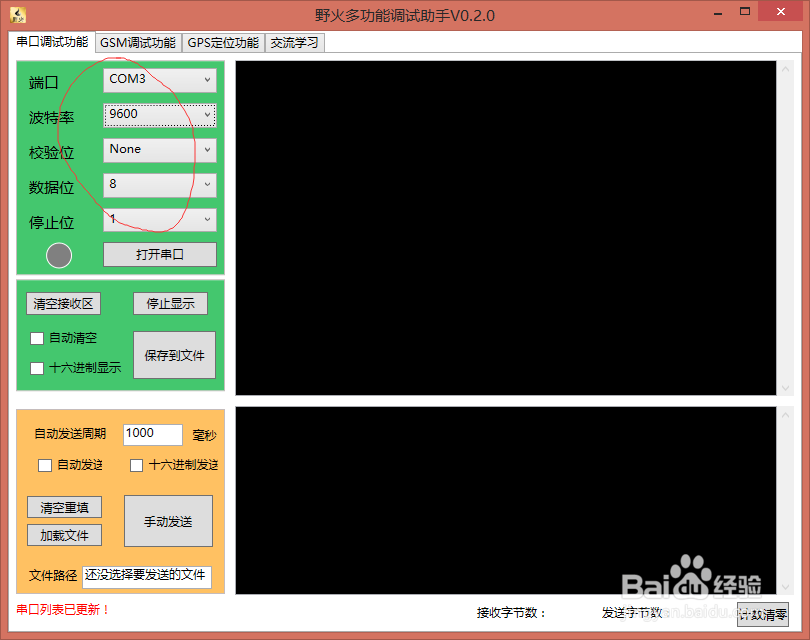This screenshot has height=640, width=810.
Task: Close the 野火多功能调试助手 window
Action: 781,11
